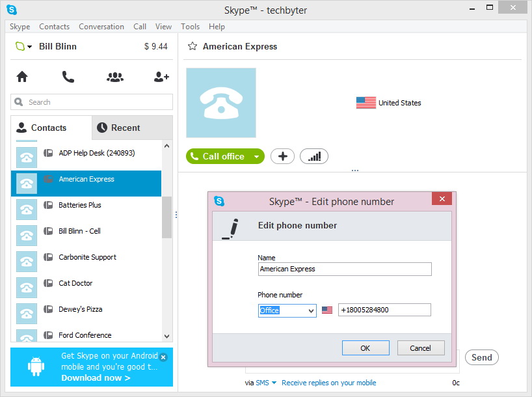Viewport: 532px width, 397px height.
Task: Click the $ 9.44 Skype credit balance
Action: tap(155, 46)
